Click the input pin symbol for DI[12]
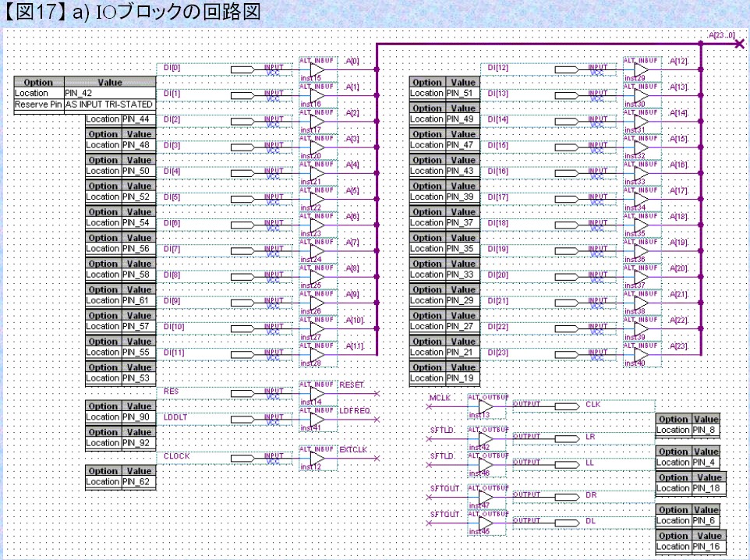The height and width of the screenshot is (560, 750). coord(567,70)
